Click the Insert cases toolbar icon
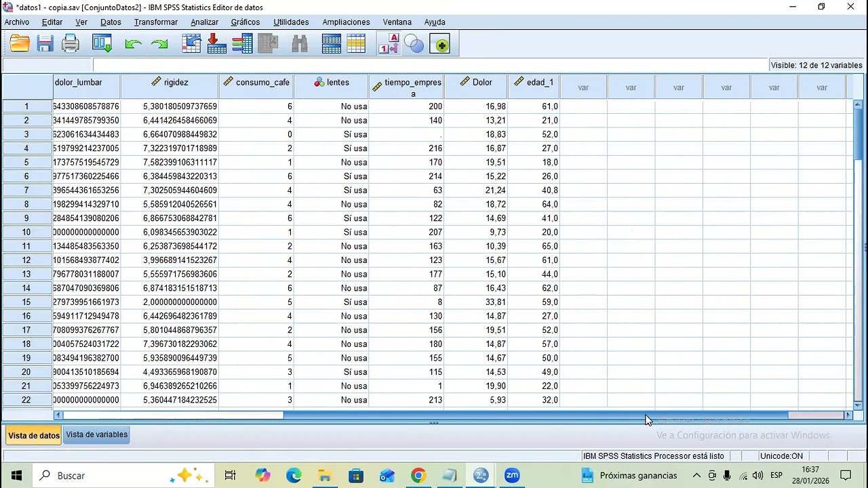 pos(332,44)
